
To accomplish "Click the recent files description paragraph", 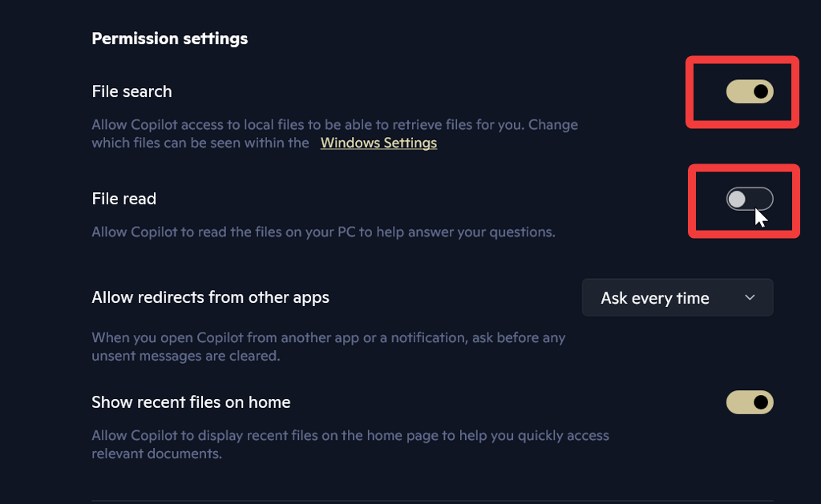I will 350,445.
